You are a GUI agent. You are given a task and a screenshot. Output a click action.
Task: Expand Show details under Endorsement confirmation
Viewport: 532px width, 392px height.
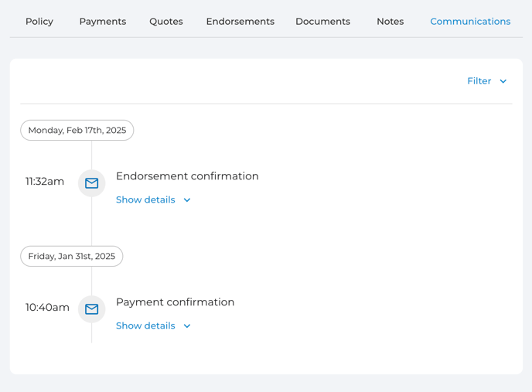coord(153,199)
